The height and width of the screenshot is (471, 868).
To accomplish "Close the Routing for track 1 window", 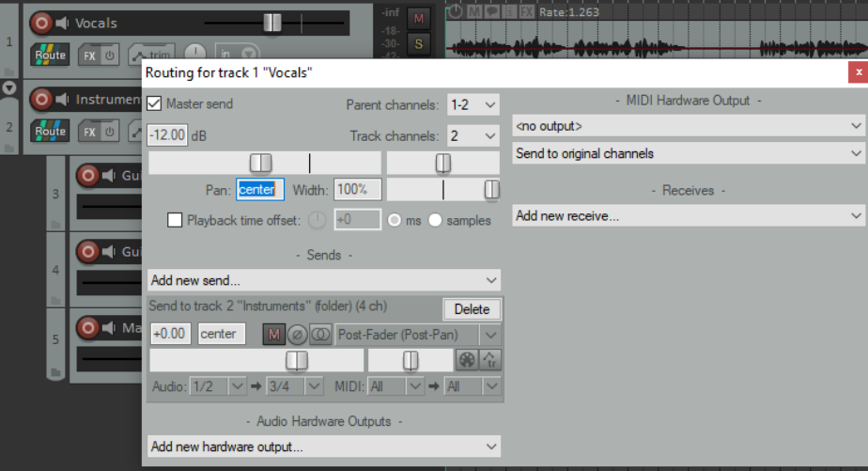I will (858, 72).
